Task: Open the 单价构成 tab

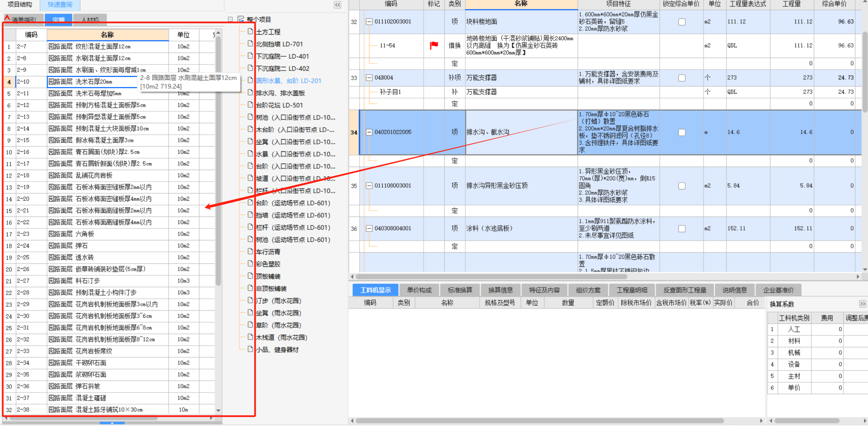Action: (x=419, y=290)
